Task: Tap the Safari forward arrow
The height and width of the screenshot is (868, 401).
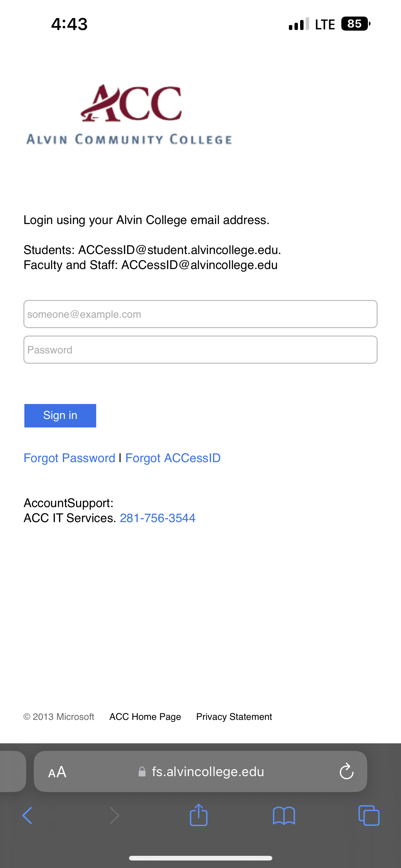Action: click(x=115, y=816)
